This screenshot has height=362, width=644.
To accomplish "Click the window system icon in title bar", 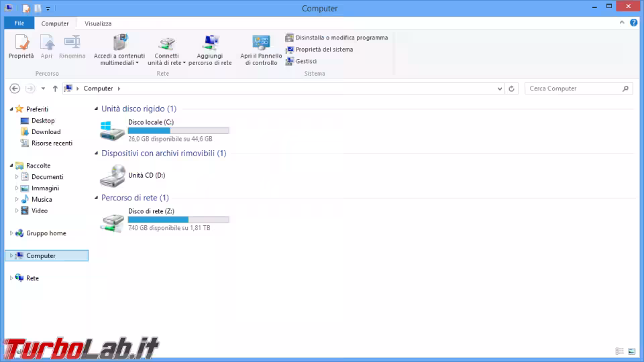I will (9, 8).
